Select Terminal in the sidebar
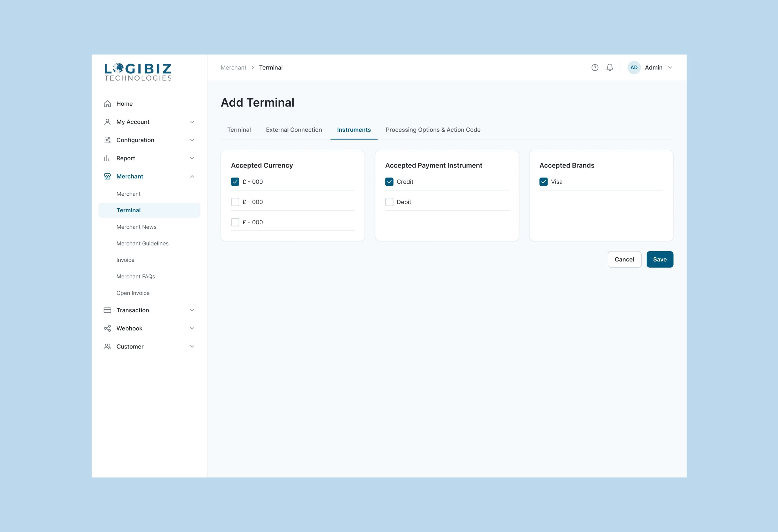This screenshot has width=778, height=532. click(x=149, y=210)
